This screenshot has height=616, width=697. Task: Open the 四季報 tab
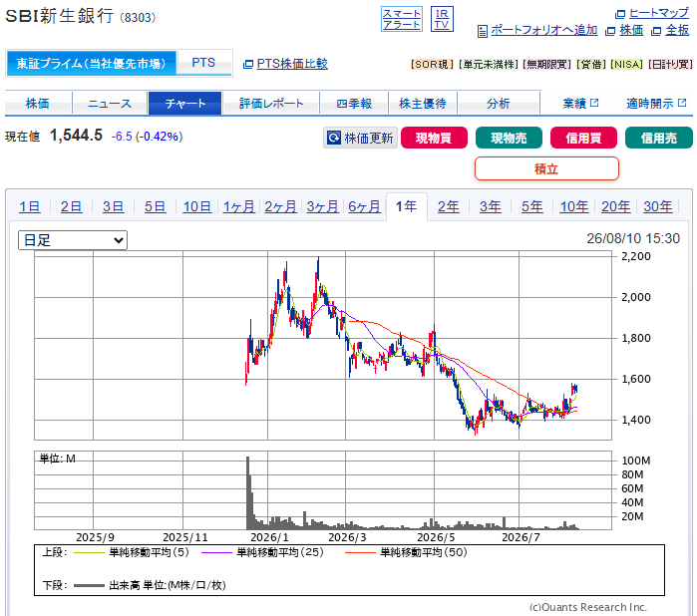tap(354, 103)
